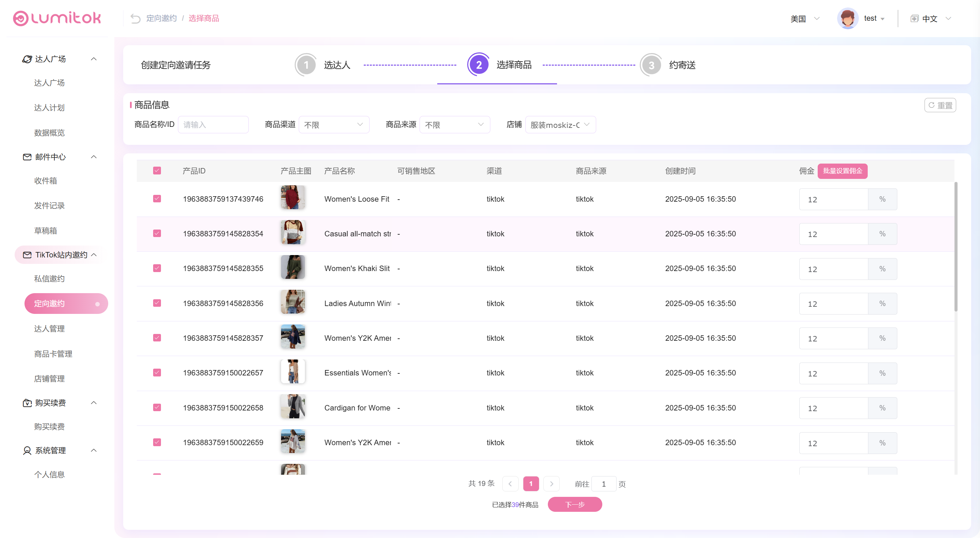Click the Lumitok logo

tap(57, 18)
